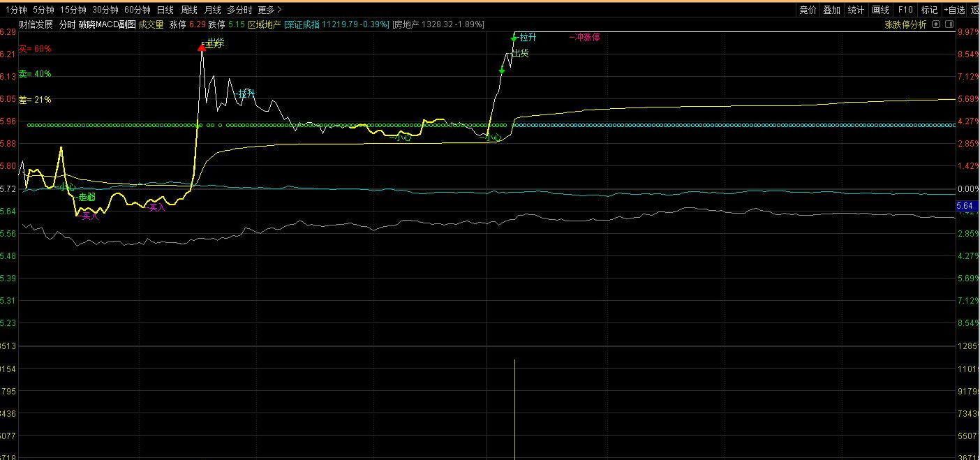
Task: Open F10 company info
Action: pyautogui.click(x=905, y=10)
